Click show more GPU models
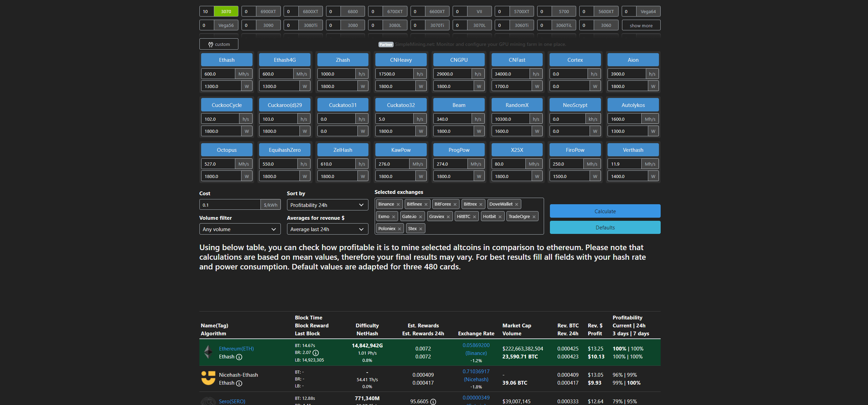The image size is (868, 405). [641, 26]
